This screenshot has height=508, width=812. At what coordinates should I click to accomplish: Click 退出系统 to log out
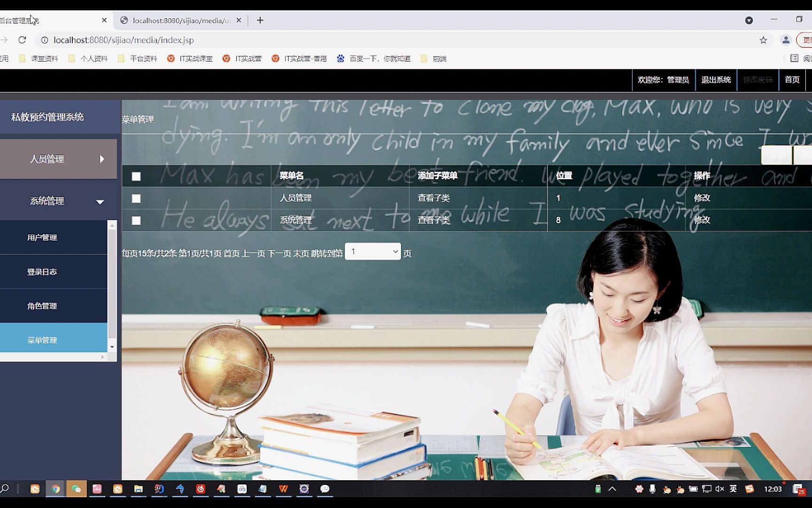716,79
